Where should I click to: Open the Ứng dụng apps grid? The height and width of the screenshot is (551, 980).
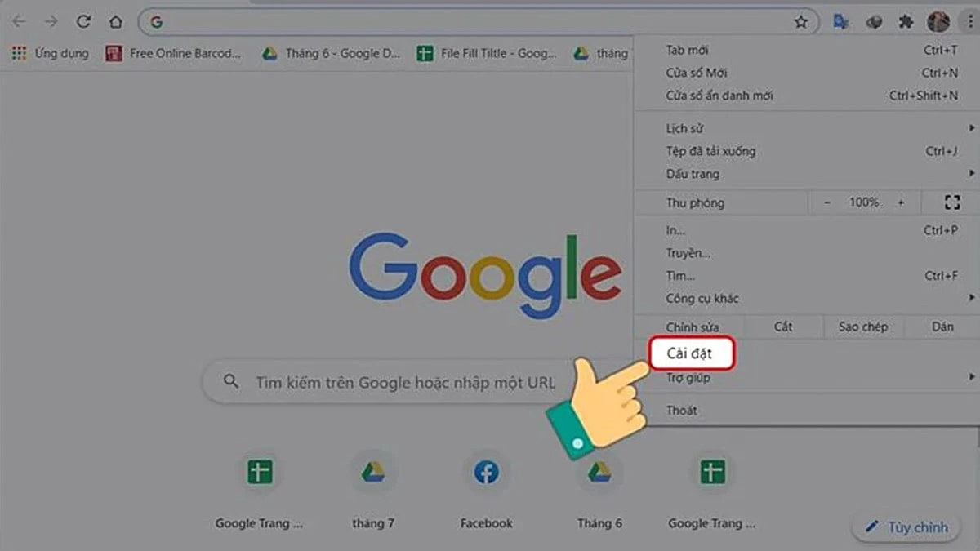pos(51,54)
